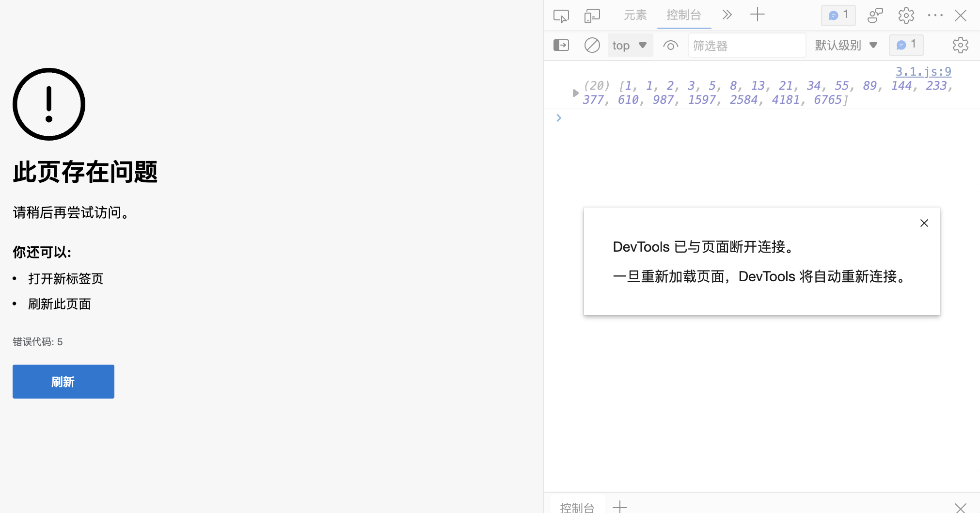Open the DevTools three-dot customize menu
Image resolution: width=980 pixels, height=513 pixels.
(935, 16)
